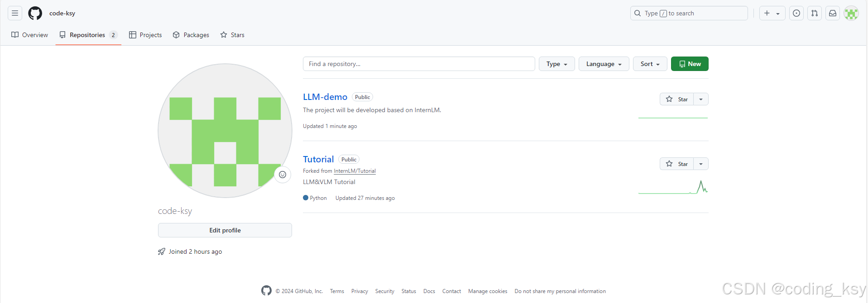Open the notifications inbox icon
Screen dimensions: 868x303
click(833, 13)
